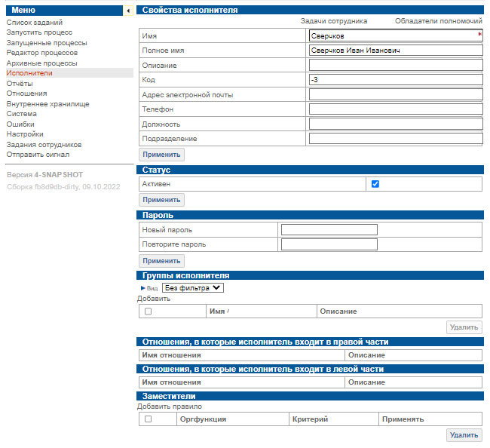Sort groups table by Имя column
The width and height of the screenshot is (490, 448).
pyautogui.click(x=218, y=311)
